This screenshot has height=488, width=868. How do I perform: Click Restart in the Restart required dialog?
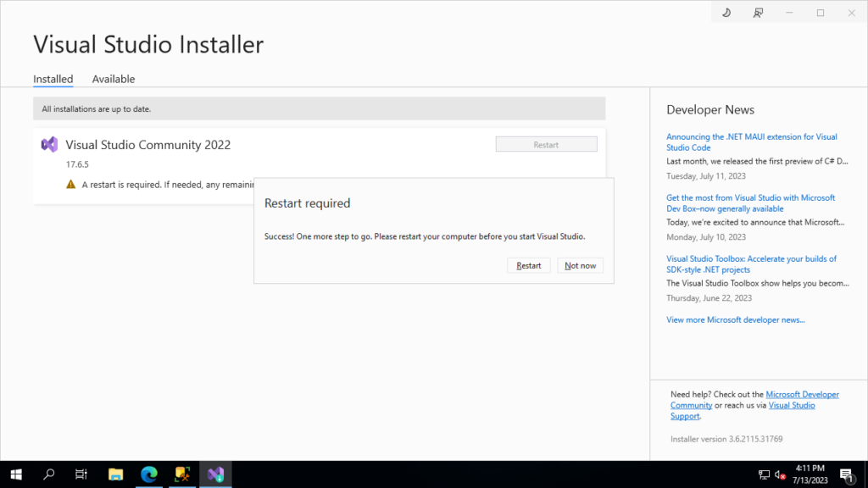[x=529, y=265]
